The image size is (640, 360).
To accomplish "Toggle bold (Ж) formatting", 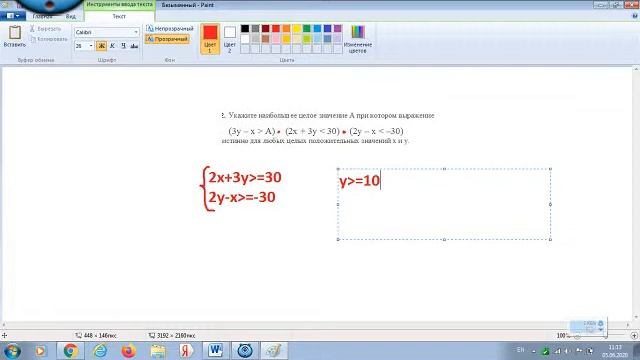I will [x=101, y=46].
